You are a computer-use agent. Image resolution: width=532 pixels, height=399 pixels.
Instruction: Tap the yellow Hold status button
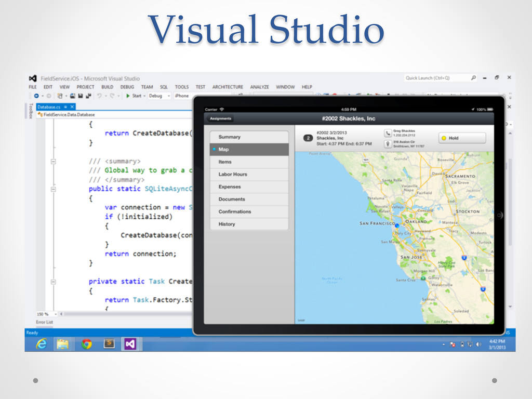[x=462, y=138]
